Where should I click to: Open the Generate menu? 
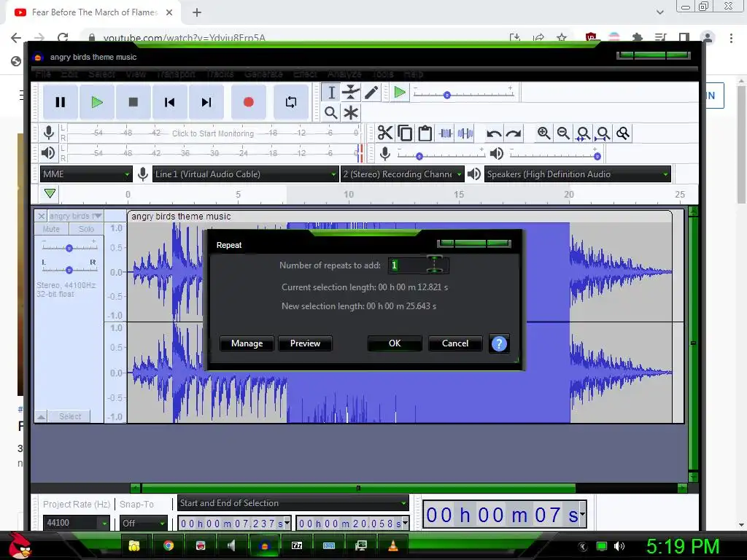[263, 74]
